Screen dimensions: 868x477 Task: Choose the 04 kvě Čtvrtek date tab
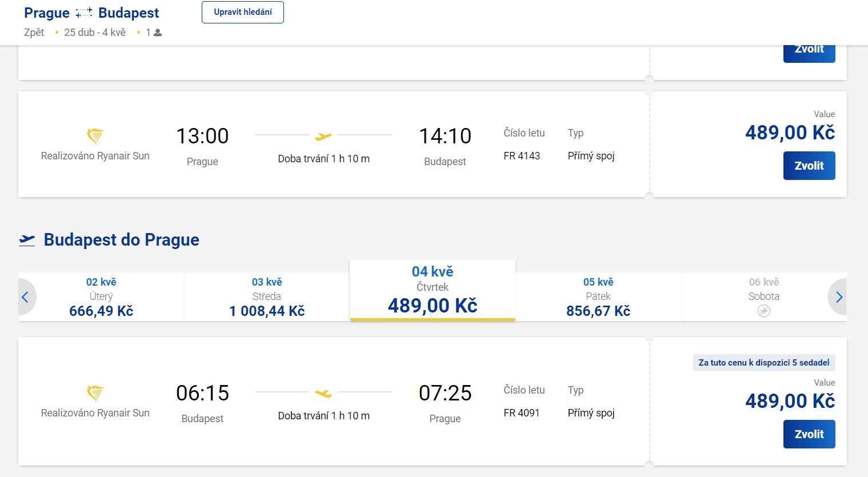(x=433, y=290)
